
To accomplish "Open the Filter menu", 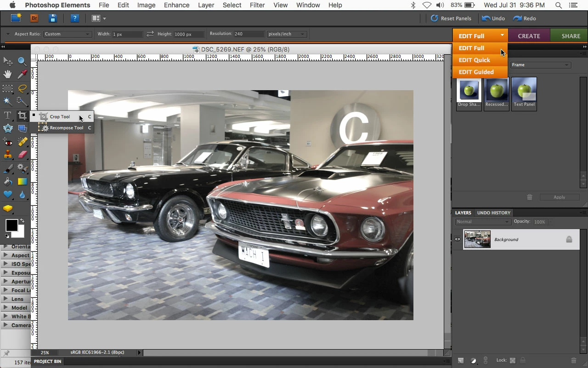I will click(x=257, y=5).
